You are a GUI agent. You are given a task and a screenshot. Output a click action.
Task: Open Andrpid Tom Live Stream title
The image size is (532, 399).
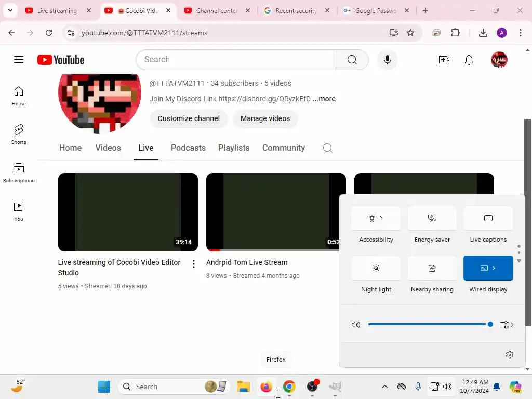pos(247,262)
